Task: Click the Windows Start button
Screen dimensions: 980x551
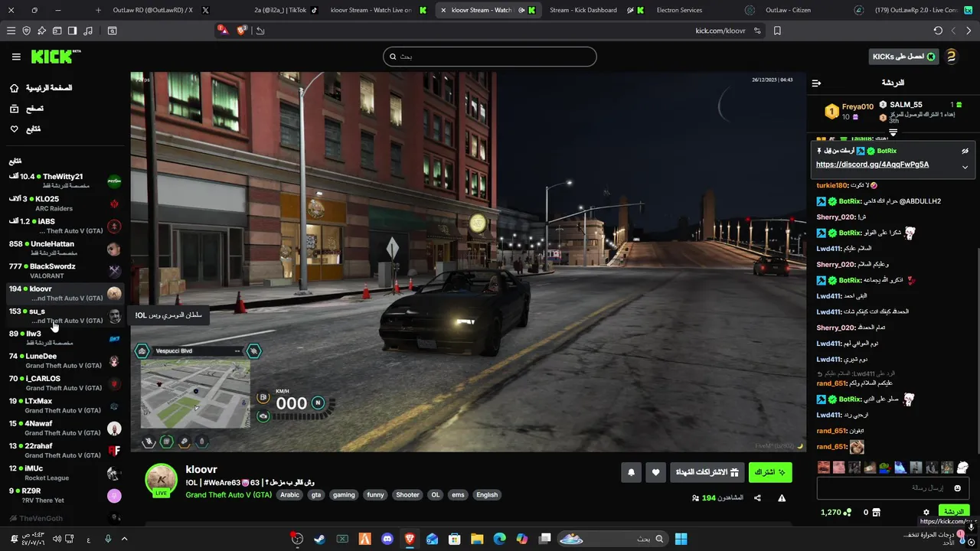Action: pos(681,539)
